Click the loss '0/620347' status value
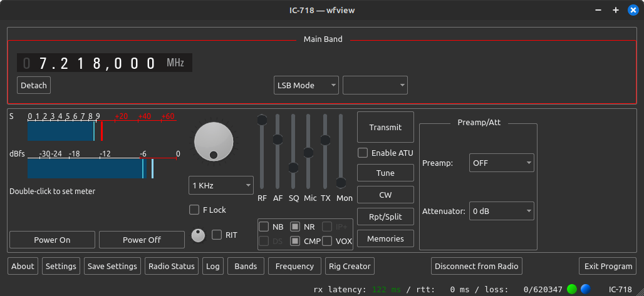This screenshot has height=296, width=644. coord(543,290)
